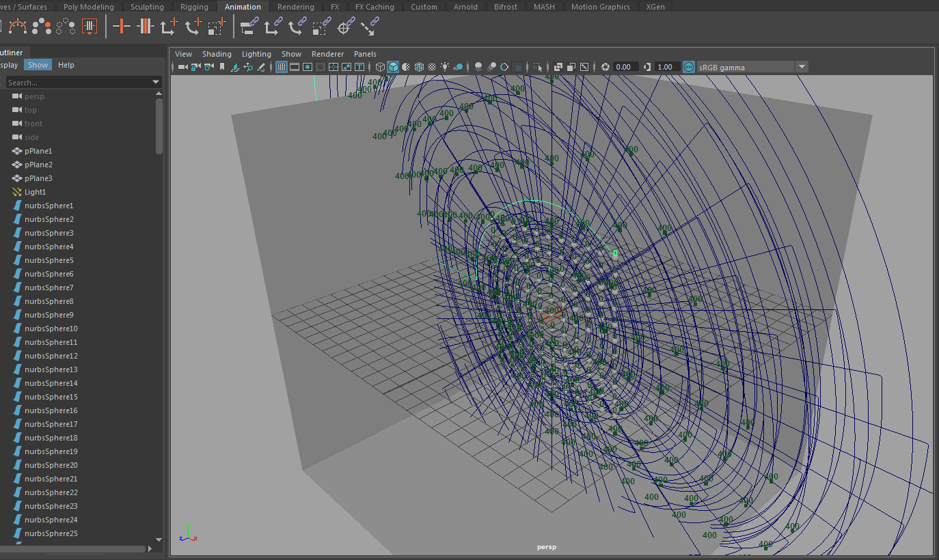Click the exposure value field showing 0.00
Image resolution: width=939 pixels, height=560 pixels.
coord(625,67)
